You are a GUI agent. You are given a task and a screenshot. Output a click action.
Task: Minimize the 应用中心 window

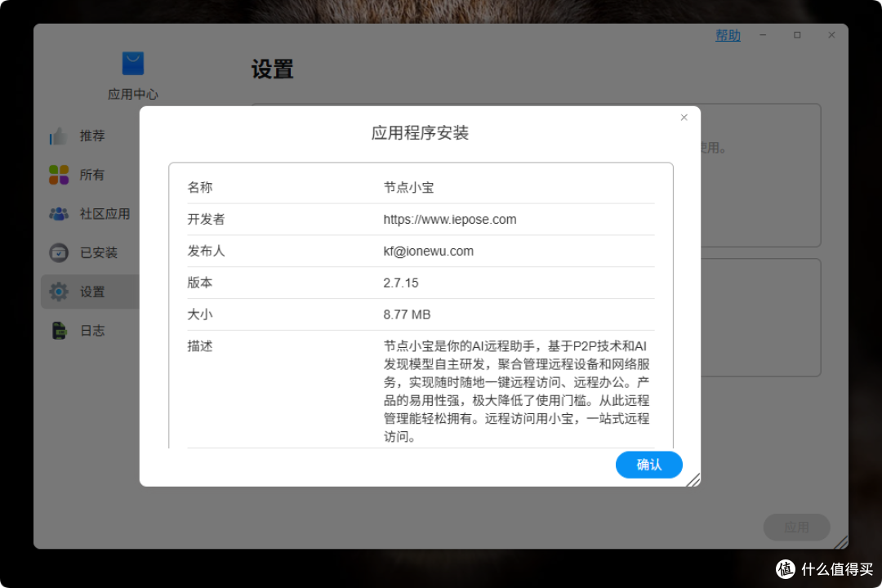coord(763,35)
